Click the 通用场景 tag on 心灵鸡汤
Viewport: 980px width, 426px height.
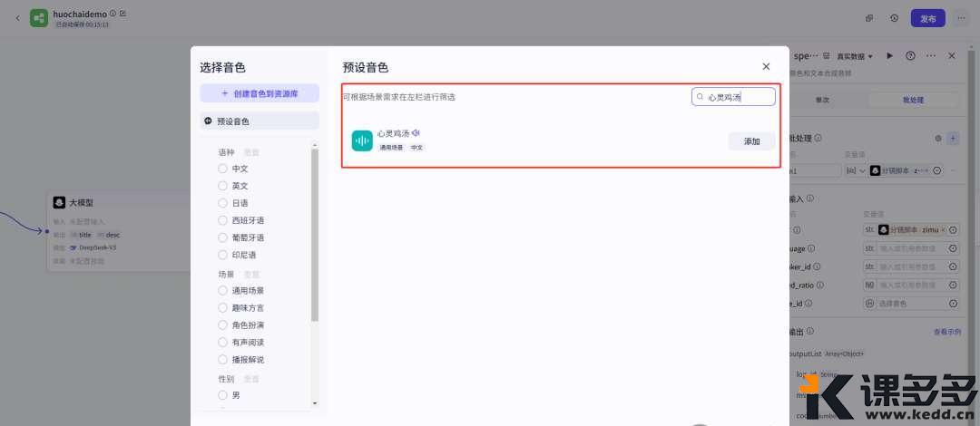(x=391, y=148)
